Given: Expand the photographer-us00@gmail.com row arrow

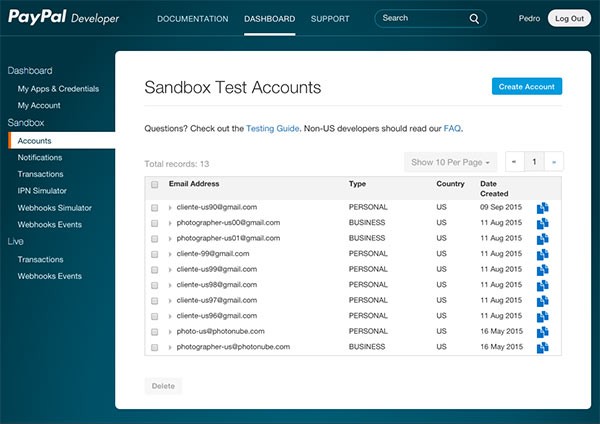Looking at the screenshot, I should 170,223.
